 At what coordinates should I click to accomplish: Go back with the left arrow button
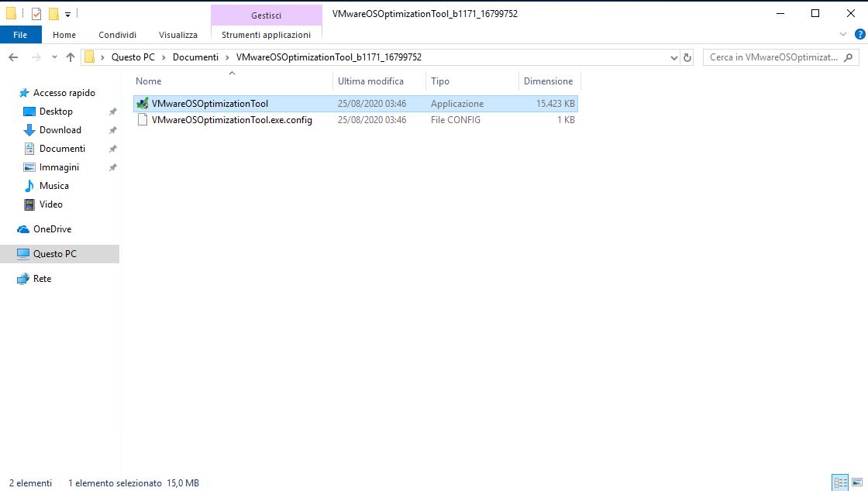pyautogui.click(x=13, y=57)
